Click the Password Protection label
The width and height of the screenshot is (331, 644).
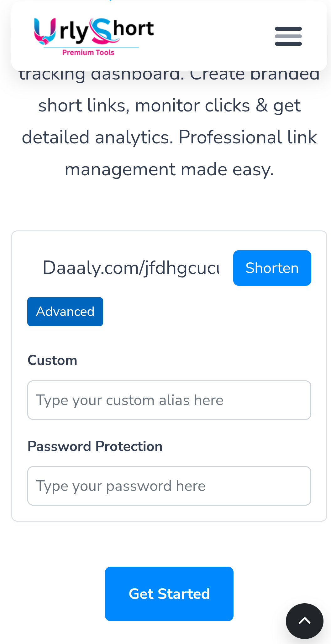coord(95,446)
